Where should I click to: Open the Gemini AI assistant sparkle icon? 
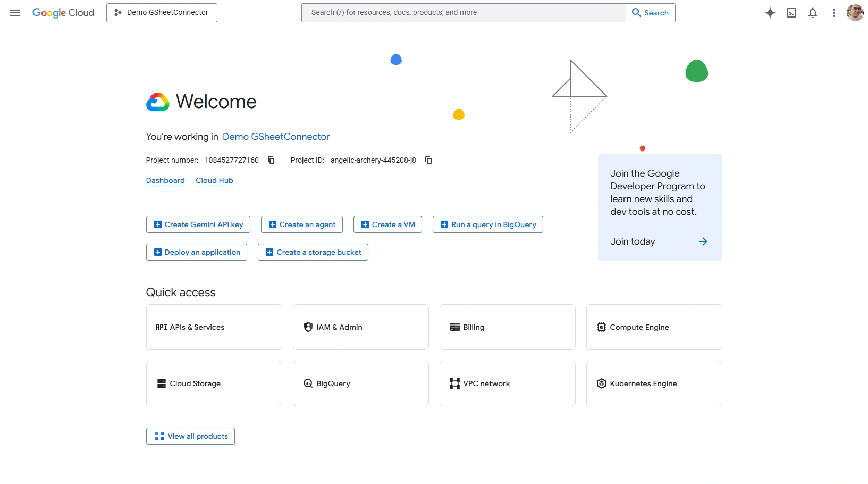770,13
